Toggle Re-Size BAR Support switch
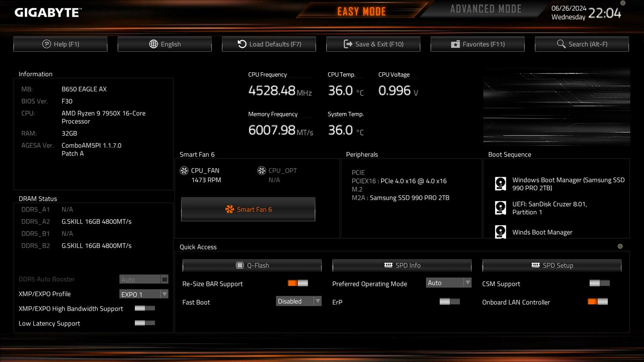The image size is (644, 362). 298,283
